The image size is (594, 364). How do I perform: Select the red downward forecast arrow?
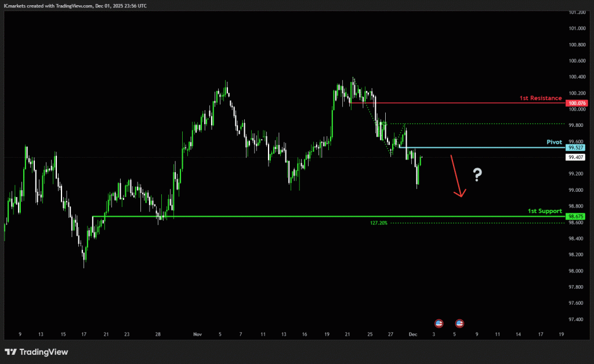[x=457, y=176]
